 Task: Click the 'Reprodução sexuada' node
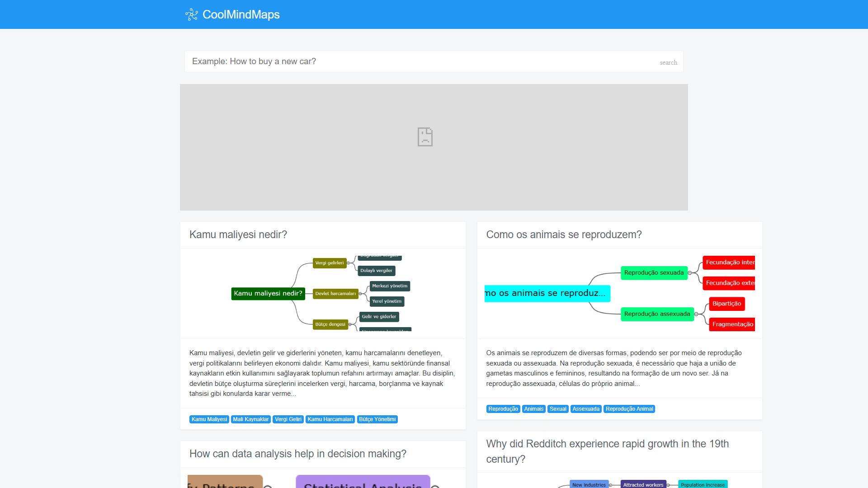654,273
